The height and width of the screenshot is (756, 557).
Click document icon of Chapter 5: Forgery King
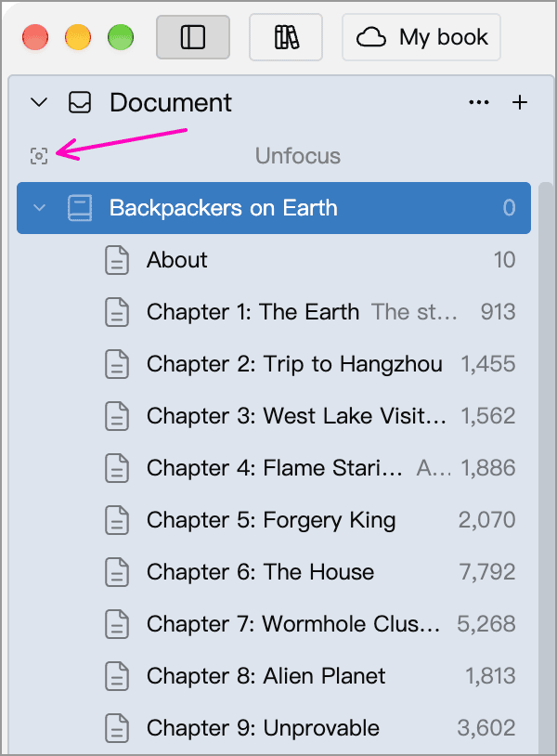(117, 520)
